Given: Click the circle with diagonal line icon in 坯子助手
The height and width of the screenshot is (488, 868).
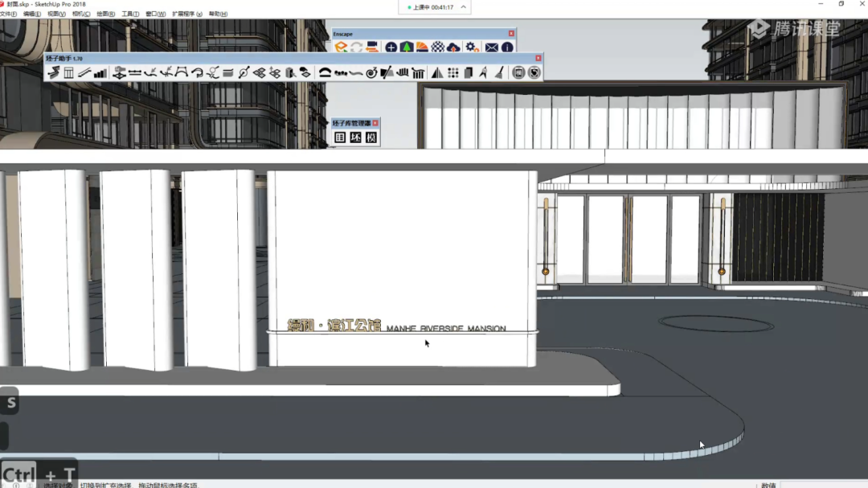Looking at the screenshot, I should click(x=244, y=72).
